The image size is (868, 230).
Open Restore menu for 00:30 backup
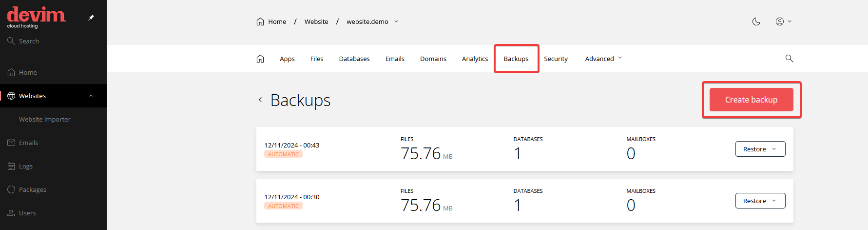[760, 201]
